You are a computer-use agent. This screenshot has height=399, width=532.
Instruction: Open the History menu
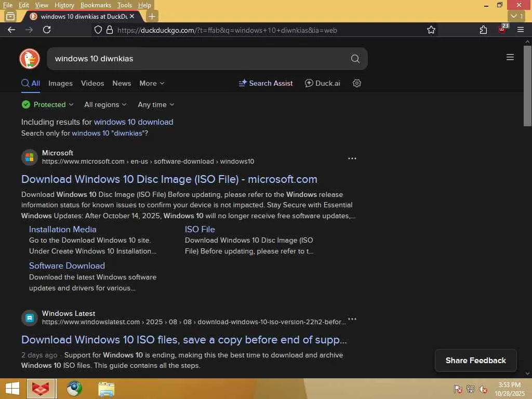click(64, 5)
